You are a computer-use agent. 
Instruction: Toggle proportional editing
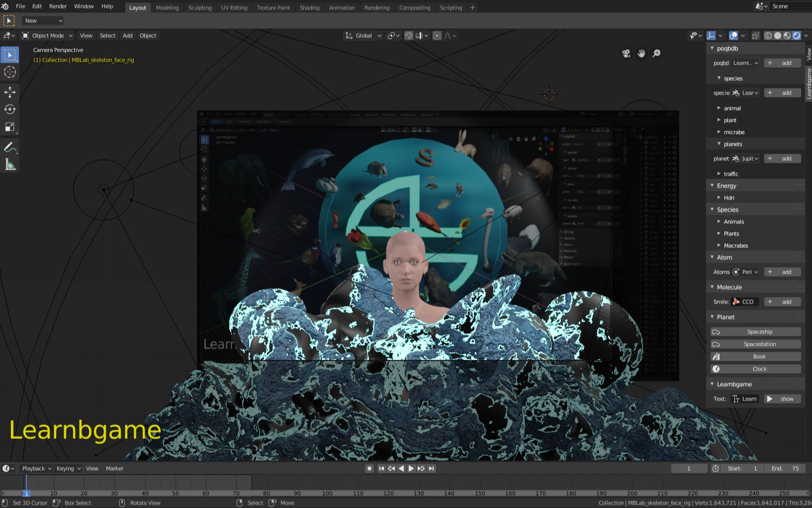coord(437,35)
